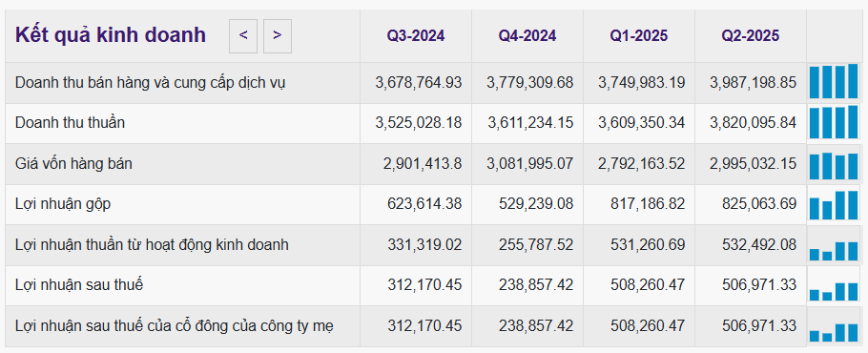Click the Giá vốn hàng bán row label
Screen dimensions: 868x353
[73, 164]
